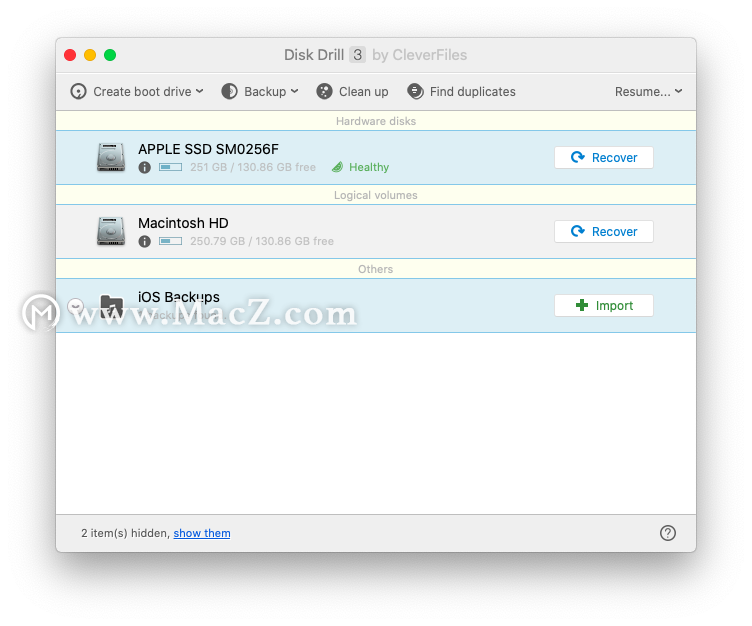The height and width of the screenshot is (626, 752).
Task: Click Macintosh HD usage bar indicator
Action: point(170,241)
